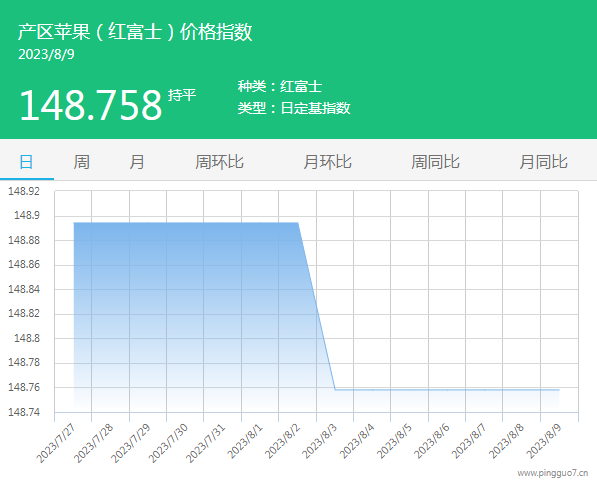The image size is (597, 485).
Task: Click the chart title 产区苹果(红富士)价格指数
Action: click(x=135, y=32)
